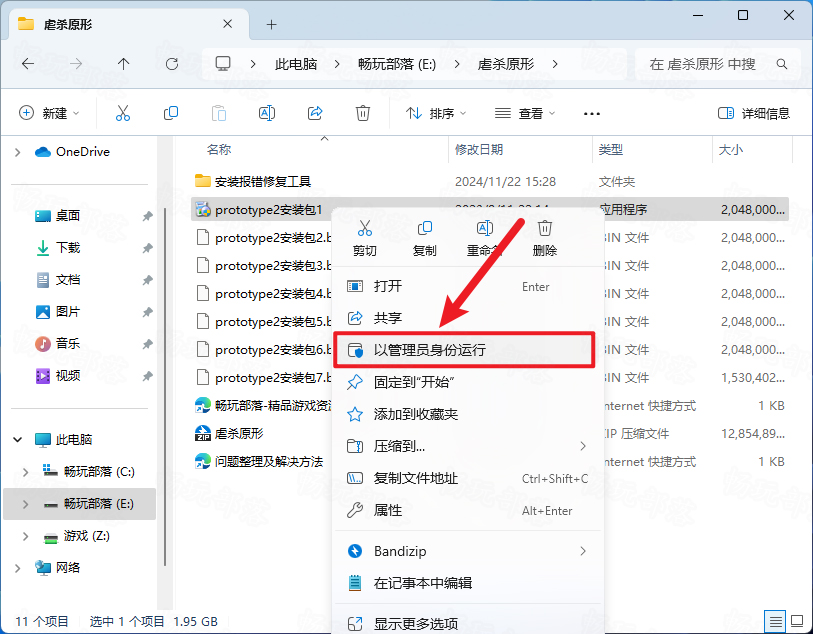Expand 网络 tree node
Viewport: 813px width, 634px height.
(x=18, y=568)
